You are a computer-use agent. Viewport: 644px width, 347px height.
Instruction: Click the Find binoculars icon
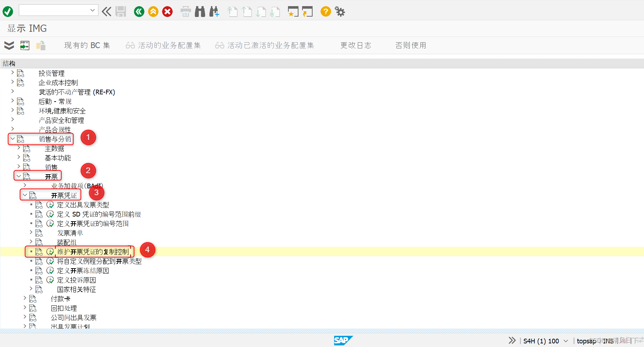[200, 12]
